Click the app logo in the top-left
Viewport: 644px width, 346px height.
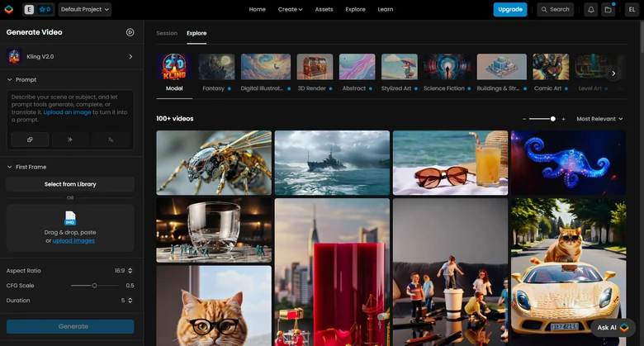click(9, 9)
